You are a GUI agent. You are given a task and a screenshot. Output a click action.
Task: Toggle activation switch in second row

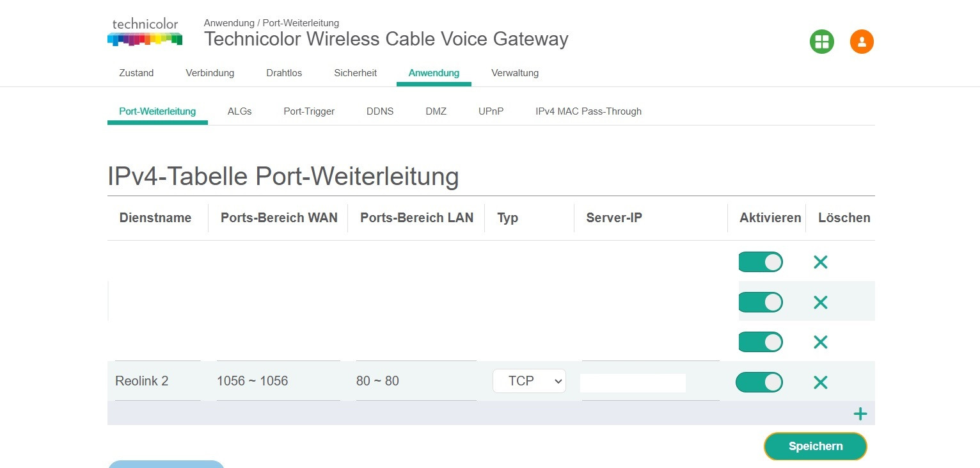click(760, 302)
